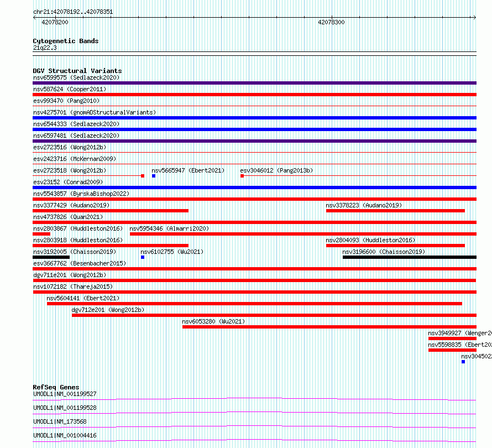Click label esv23152 (Conrad2009)

(68, 182)
